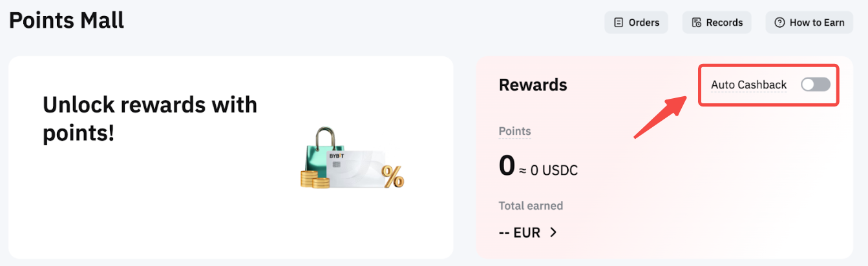868x266 pixels.
Task: Click the Points Mall page heading
Action: click(x=67, y=21)
